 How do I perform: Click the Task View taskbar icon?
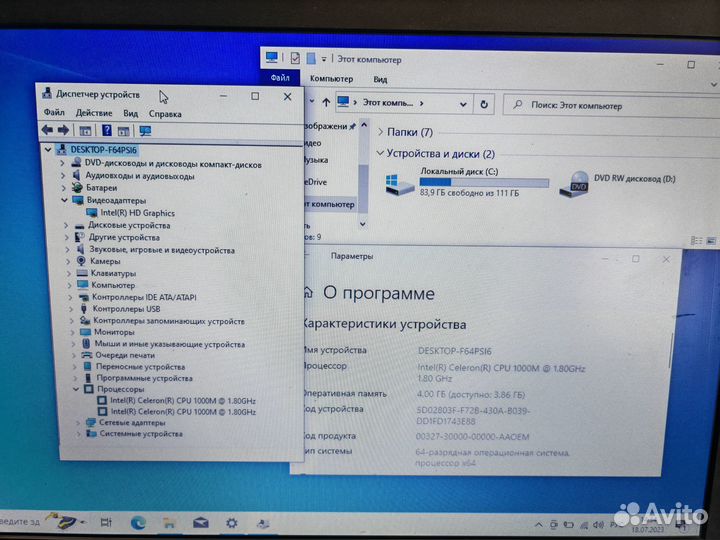click(106, 522)
